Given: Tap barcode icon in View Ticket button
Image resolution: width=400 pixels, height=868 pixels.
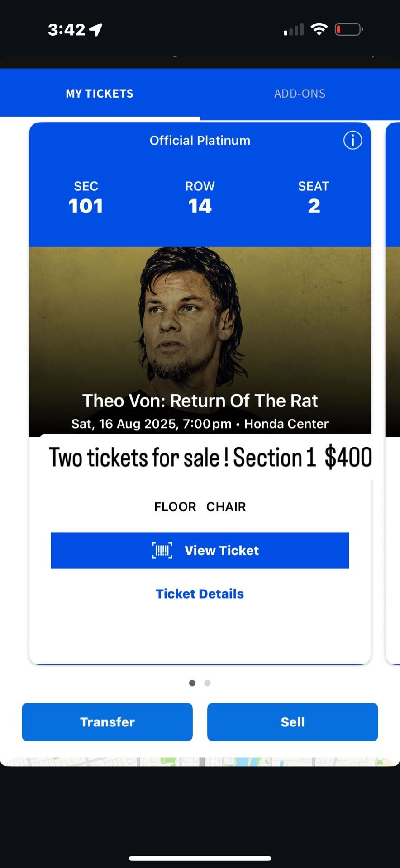Looking at the screenshot, I should click(x=162, y=551).
